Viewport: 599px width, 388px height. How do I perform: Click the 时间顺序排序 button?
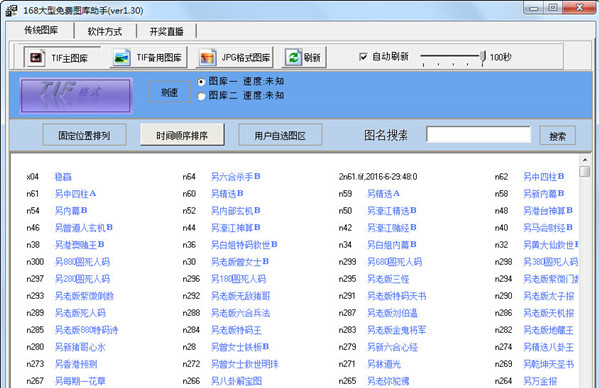click(x=182, y=135)
